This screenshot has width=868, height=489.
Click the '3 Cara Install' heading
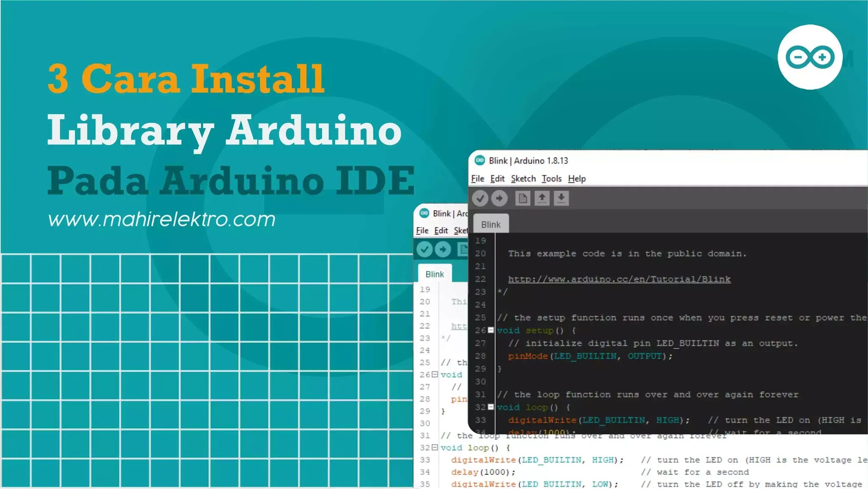pos(186,79)
